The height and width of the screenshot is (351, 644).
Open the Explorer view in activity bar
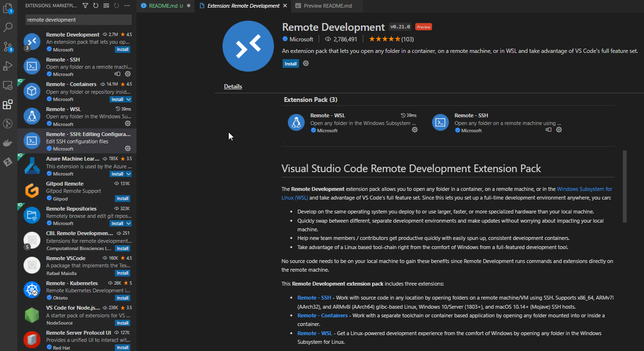8,8
